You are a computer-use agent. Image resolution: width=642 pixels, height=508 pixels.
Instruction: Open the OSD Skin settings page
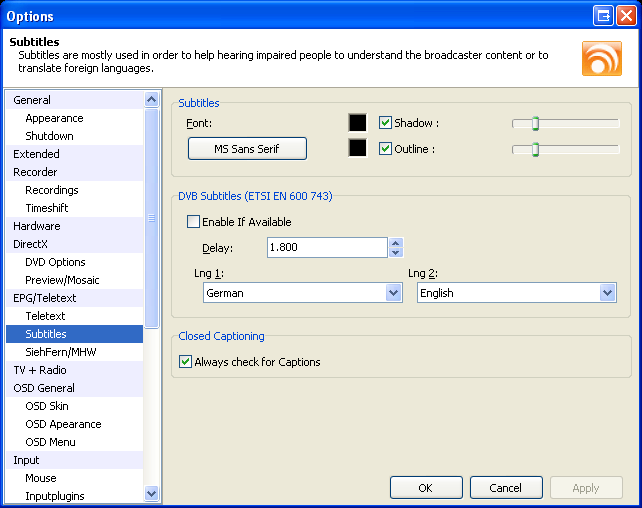tap(47, 406)
